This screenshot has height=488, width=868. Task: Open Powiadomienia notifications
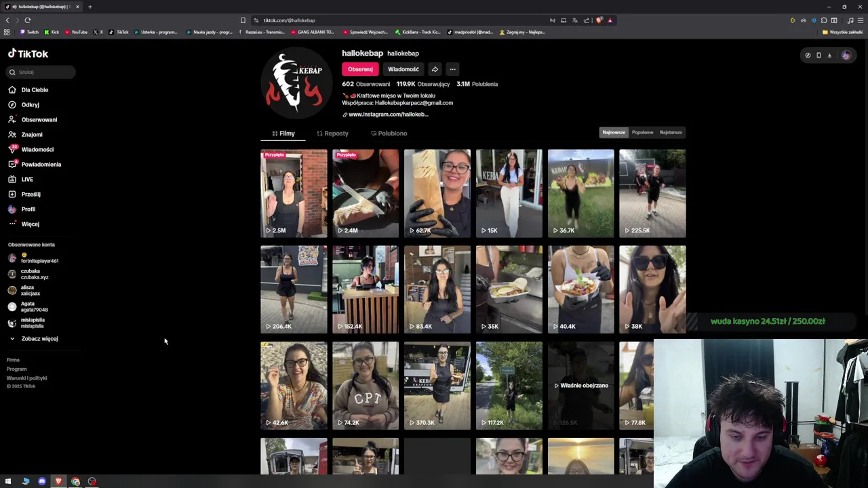coord(35,164)
